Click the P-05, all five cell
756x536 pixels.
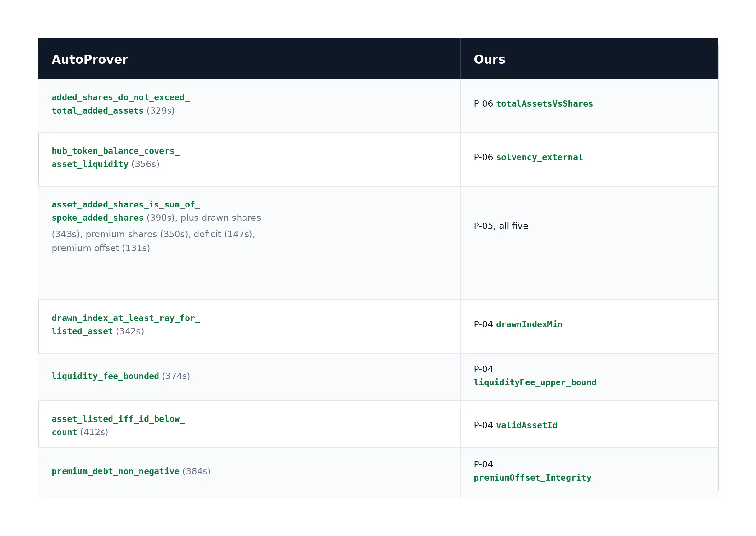point(589,243)
